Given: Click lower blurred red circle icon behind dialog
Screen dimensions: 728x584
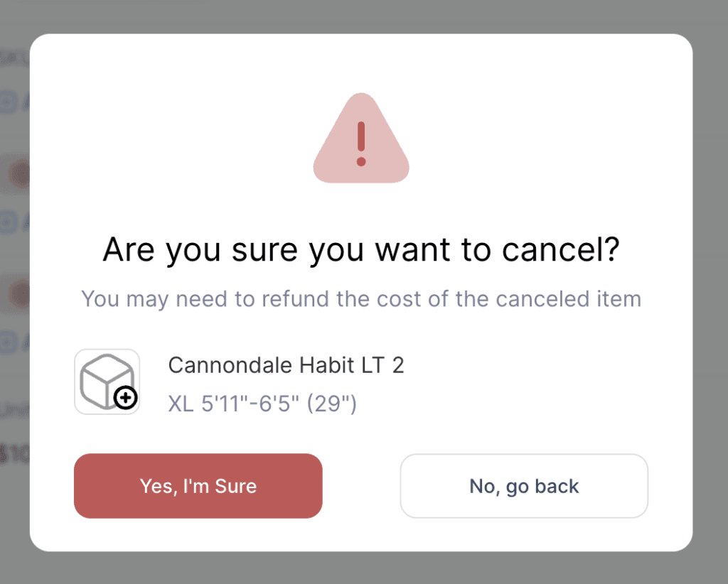Looking at the screenshot, I should click(18, 291).
